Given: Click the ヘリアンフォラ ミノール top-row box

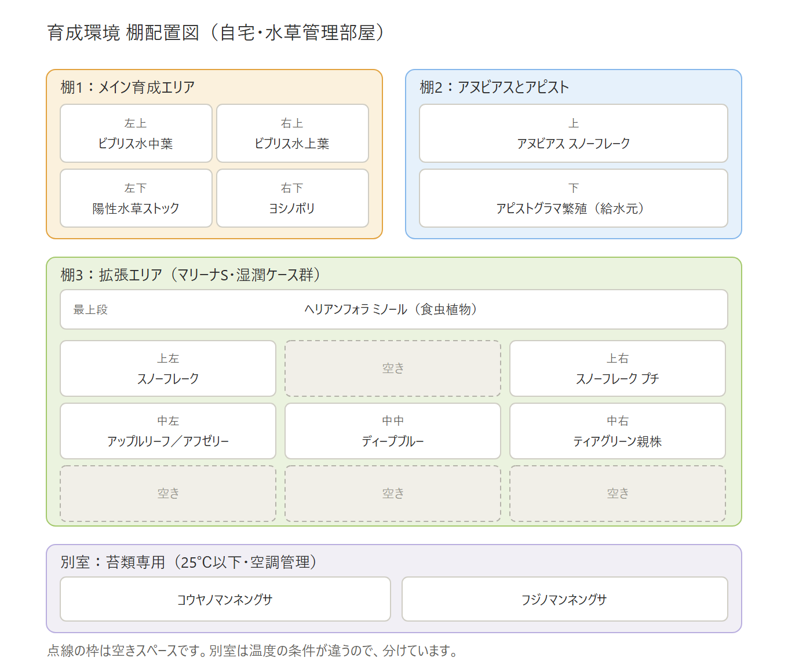Looking at the screenshot, I should [x=394, y=309].
